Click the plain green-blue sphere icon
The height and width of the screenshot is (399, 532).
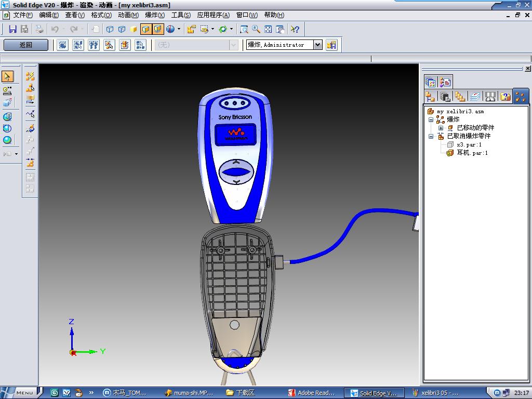7,140
